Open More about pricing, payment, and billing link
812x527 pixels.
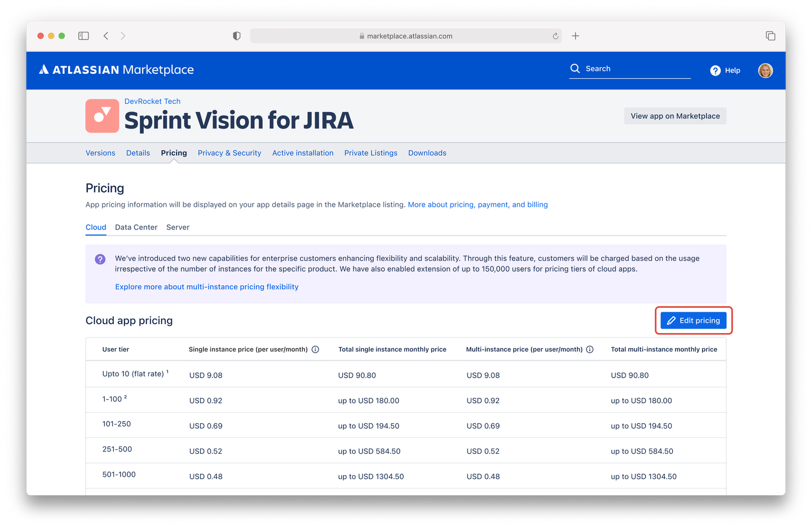pyautogui.click(x=478, y=204)
